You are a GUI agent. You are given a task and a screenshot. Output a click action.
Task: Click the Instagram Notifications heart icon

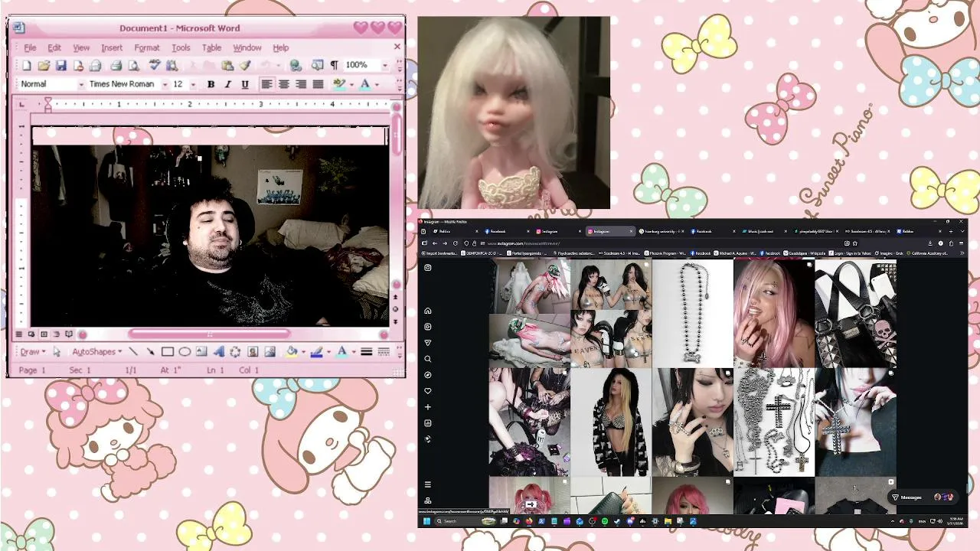tap(428, 391)
